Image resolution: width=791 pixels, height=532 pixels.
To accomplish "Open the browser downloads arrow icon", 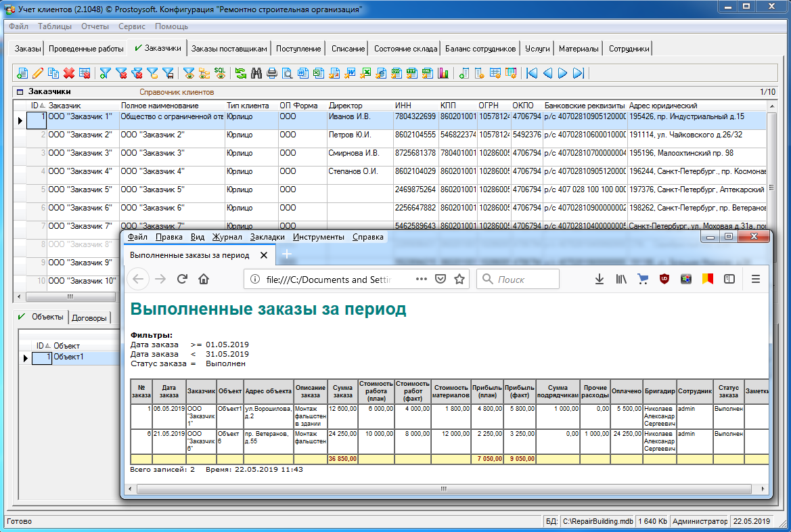I will pyautogui.click(x=599, y=279).
